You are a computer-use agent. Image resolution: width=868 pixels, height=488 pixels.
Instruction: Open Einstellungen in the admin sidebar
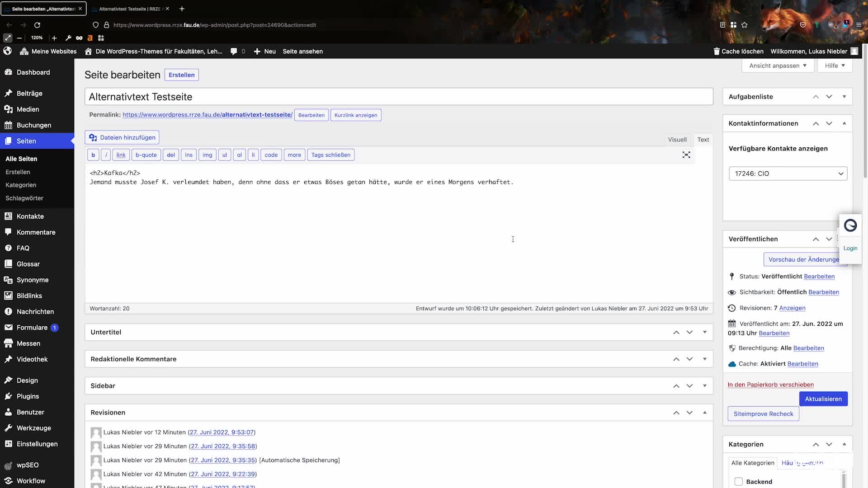coord(37,444)
